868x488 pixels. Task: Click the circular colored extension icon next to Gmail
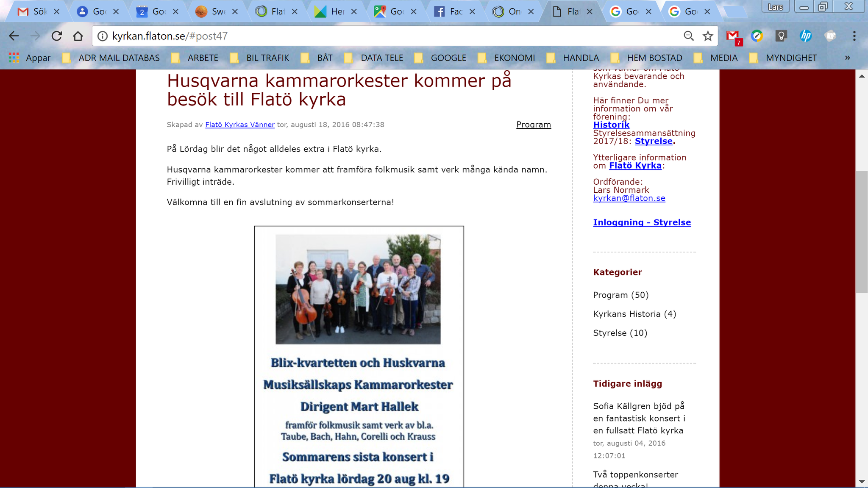(x=757, y=36)
